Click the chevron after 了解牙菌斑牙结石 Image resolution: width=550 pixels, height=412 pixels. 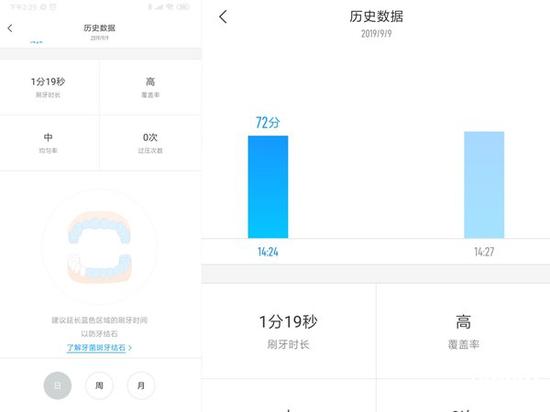(130, 347)
